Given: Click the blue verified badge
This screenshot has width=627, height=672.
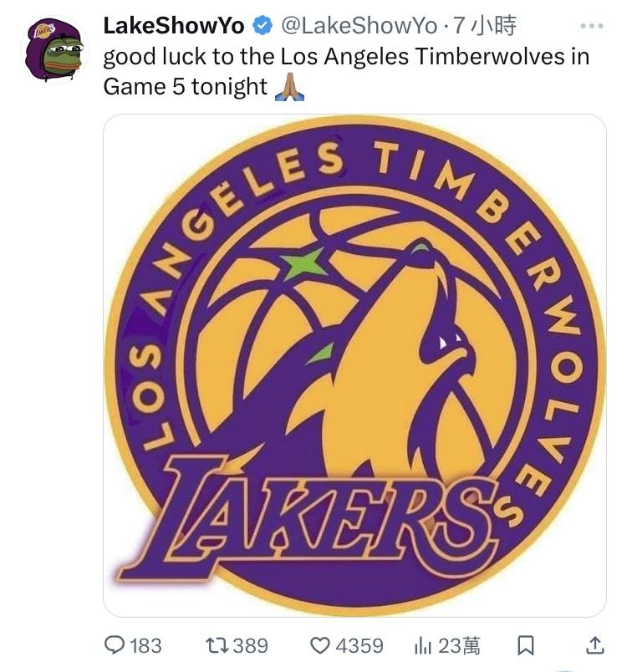Looking at the screenshot, I should pyautogui.click(x=263, y=26).
